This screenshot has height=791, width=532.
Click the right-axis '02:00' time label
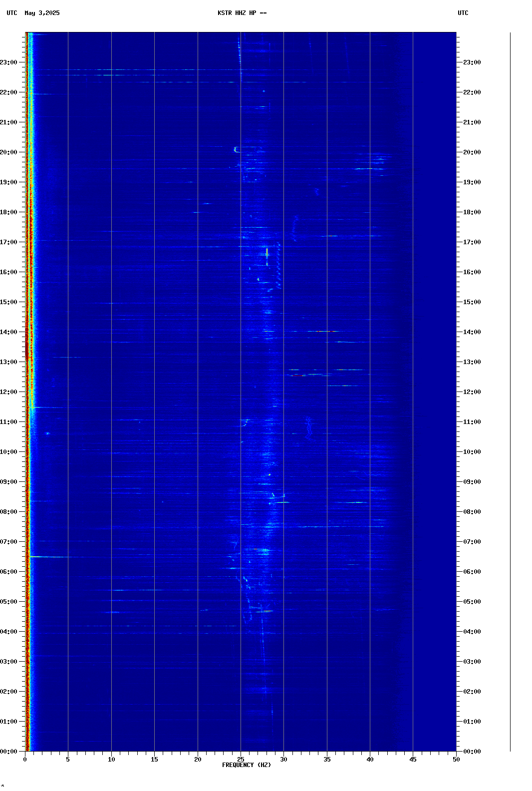(x=472, y=692)
